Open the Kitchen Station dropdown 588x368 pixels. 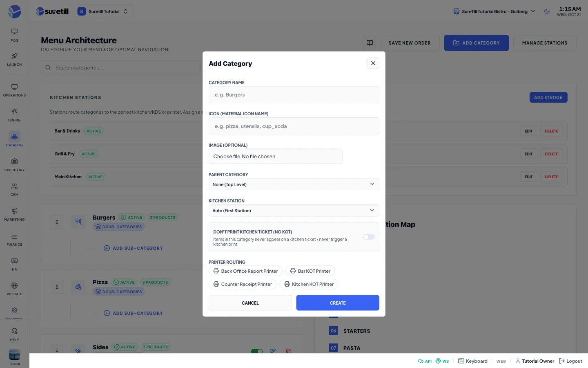click(294, 211)
